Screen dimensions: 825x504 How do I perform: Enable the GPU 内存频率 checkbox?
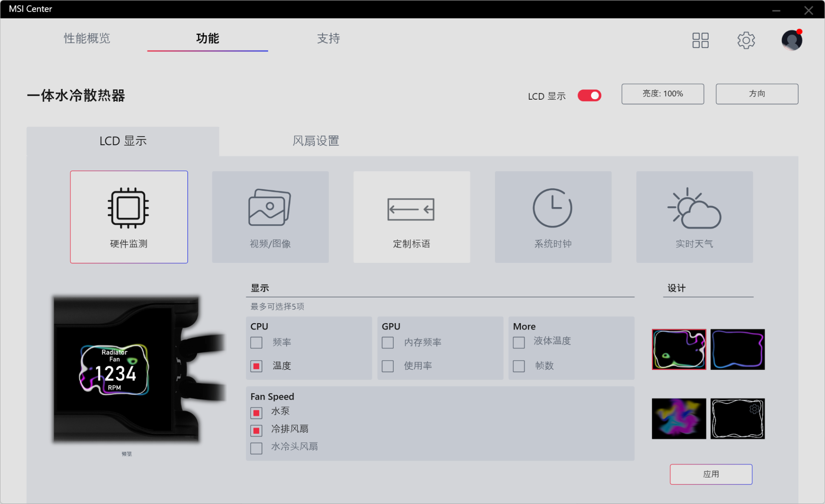(x=388, y=342)
